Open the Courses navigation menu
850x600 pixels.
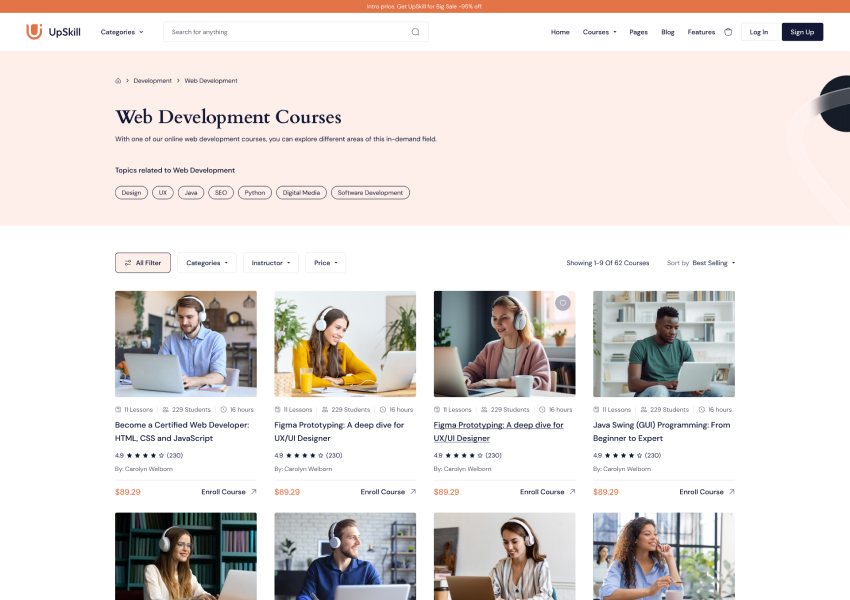599,32
